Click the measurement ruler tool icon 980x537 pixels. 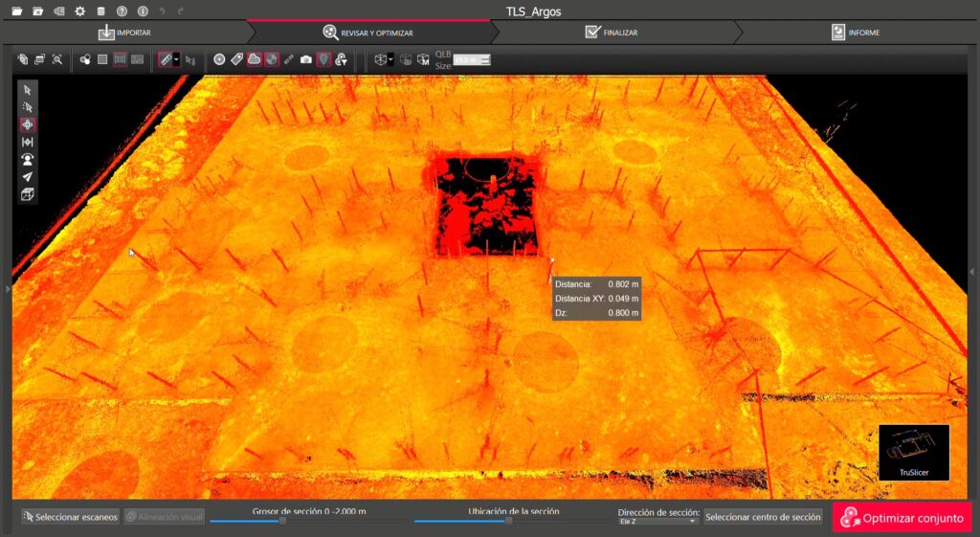[x=166, y=59]
